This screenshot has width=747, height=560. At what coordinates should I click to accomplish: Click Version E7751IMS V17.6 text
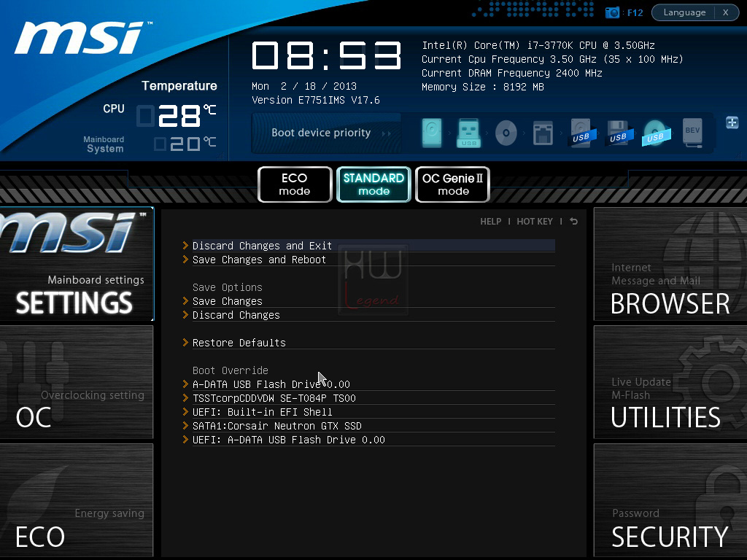[x=315, y=100]
